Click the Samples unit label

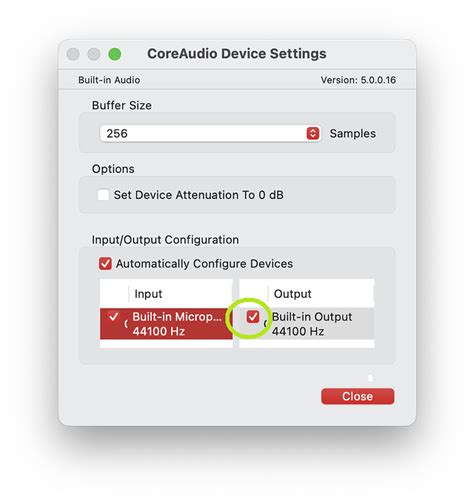[353, 133]
